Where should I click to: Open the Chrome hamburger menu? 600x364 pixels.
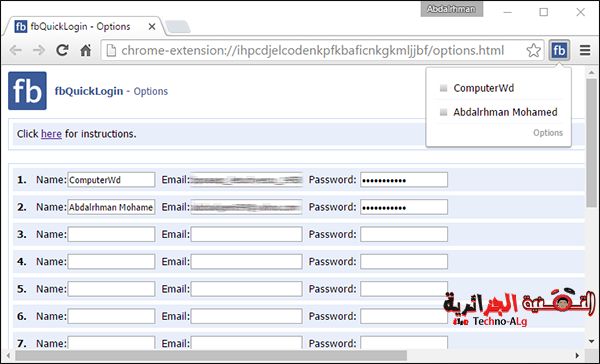(x=585, y=50)
